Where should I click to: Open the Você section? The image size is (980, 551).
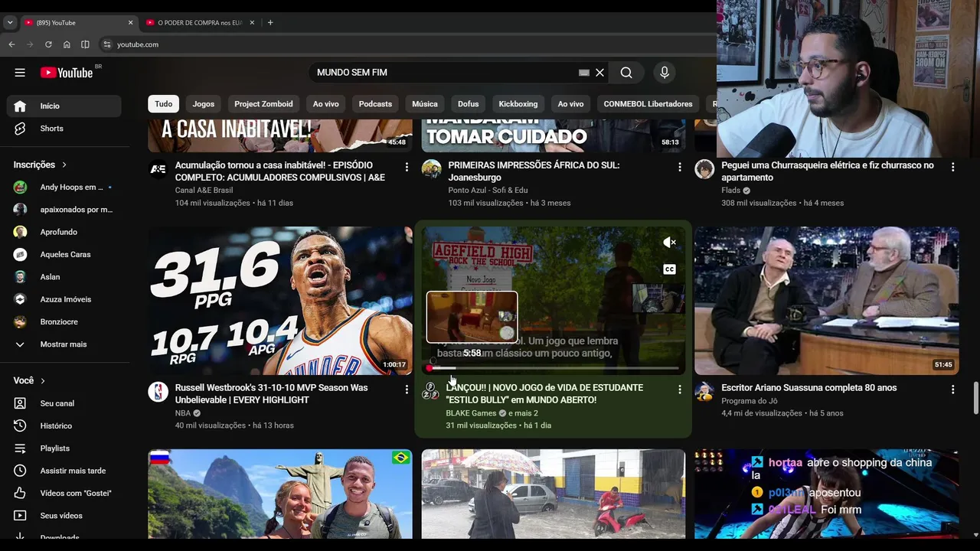[x=29, y=380]
